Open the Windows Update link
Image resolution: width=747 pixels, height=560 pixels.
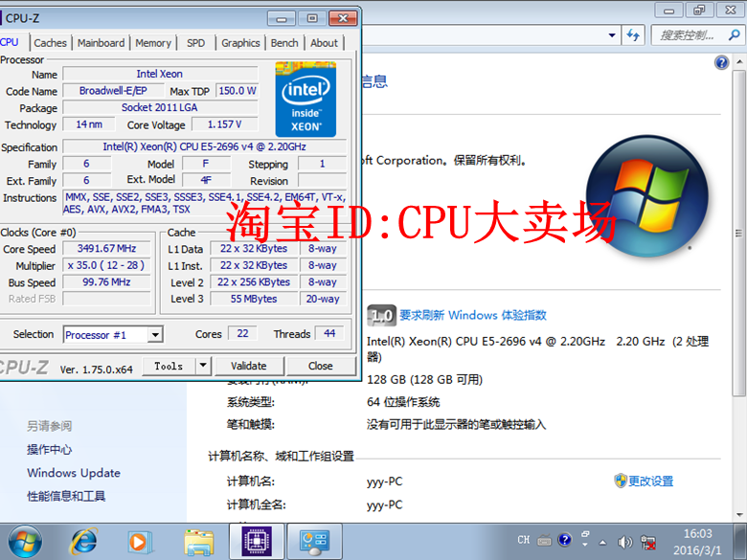tap(74, 473)
